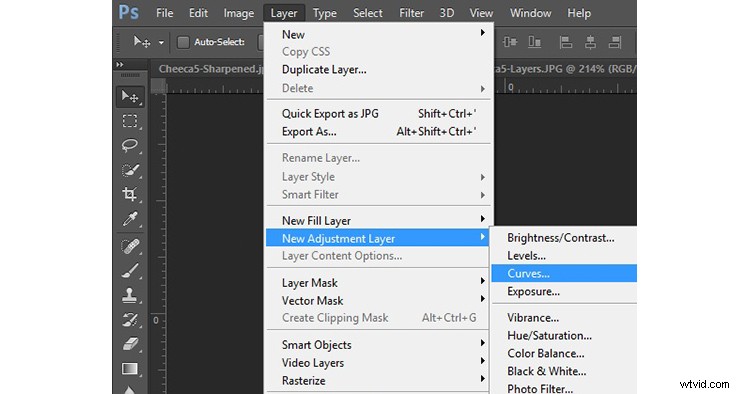
Task: Expand Vector Mask submenu
Action: pos(483,299)
